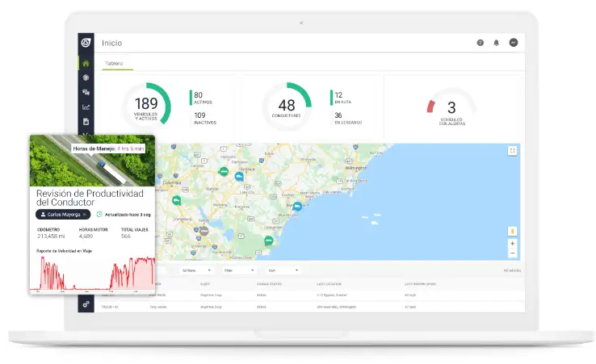Click the Inicio page title
Image resolution: width=596 pixels, height=364 pixels.
[111, 43]
